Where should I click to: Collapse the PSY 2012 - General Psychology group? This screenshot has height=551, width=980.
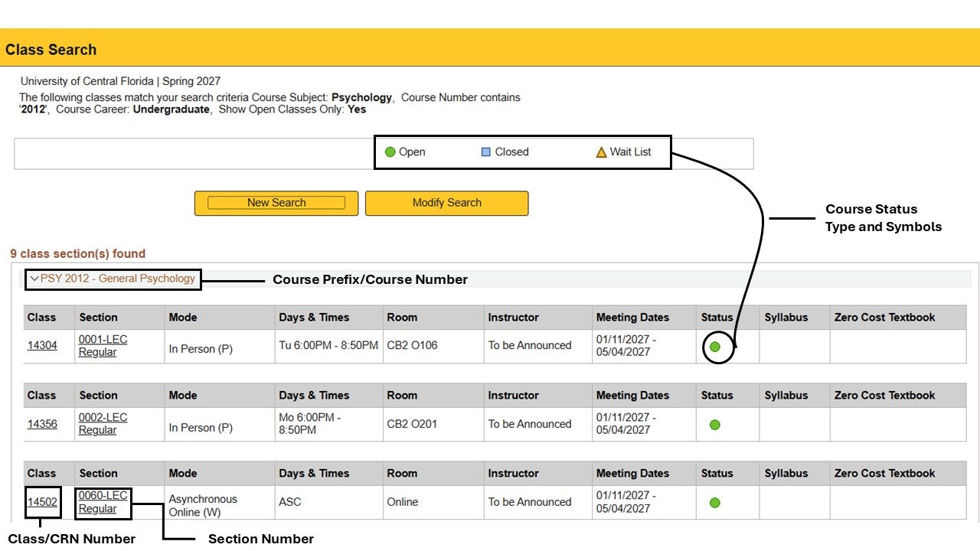34,279
